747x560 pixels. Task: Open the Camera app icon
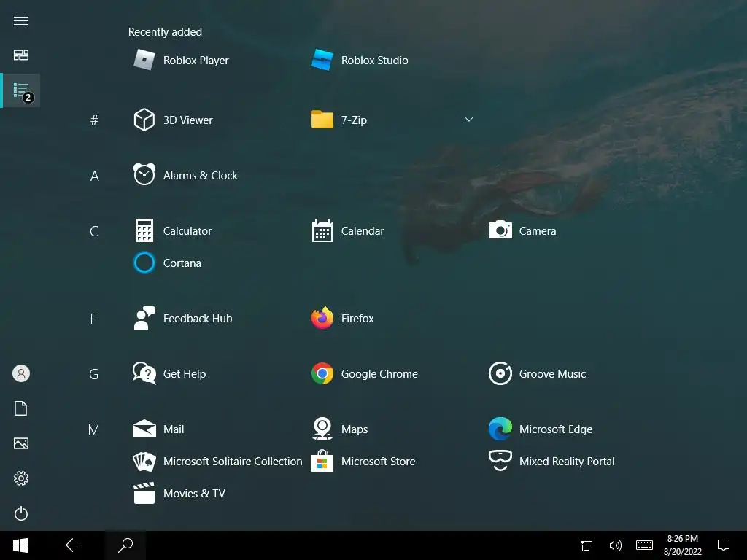pos(500,230)
